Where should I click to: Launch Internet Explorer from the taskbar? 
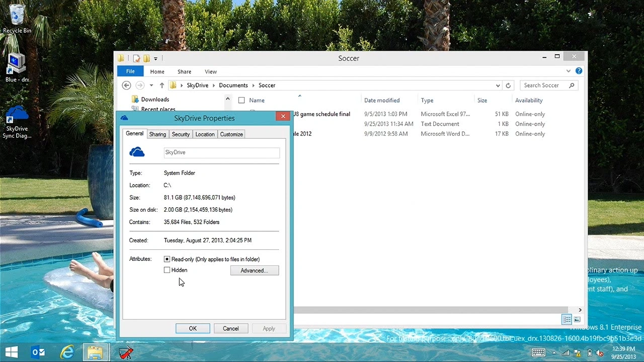coord(67,352)
